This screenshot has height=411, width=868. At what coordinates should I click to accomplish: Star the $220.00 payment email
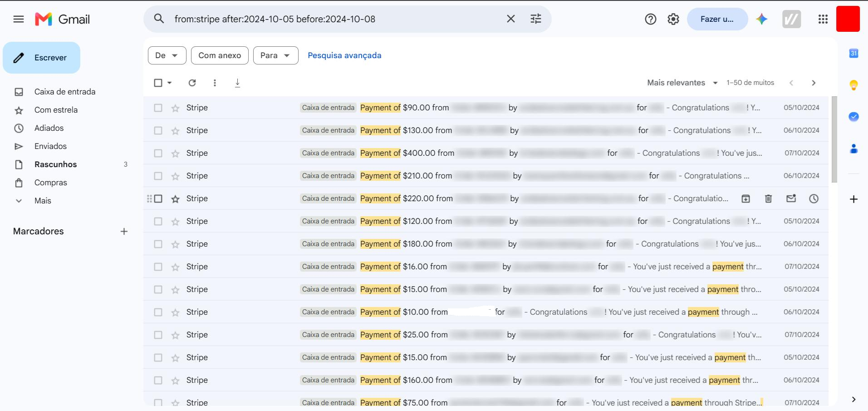(x=175, y=199)
